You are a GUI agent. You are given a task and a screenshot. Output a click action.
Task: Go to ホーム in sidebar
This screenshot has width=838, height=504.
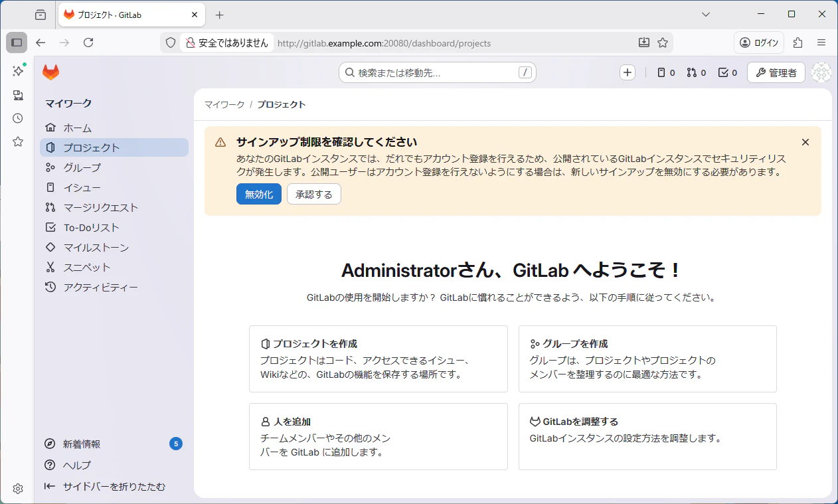114,127
